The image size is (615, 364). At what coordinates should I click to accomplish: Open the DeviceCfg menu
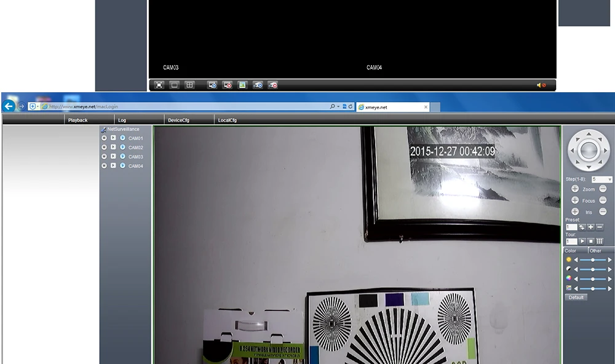(178, 120)
